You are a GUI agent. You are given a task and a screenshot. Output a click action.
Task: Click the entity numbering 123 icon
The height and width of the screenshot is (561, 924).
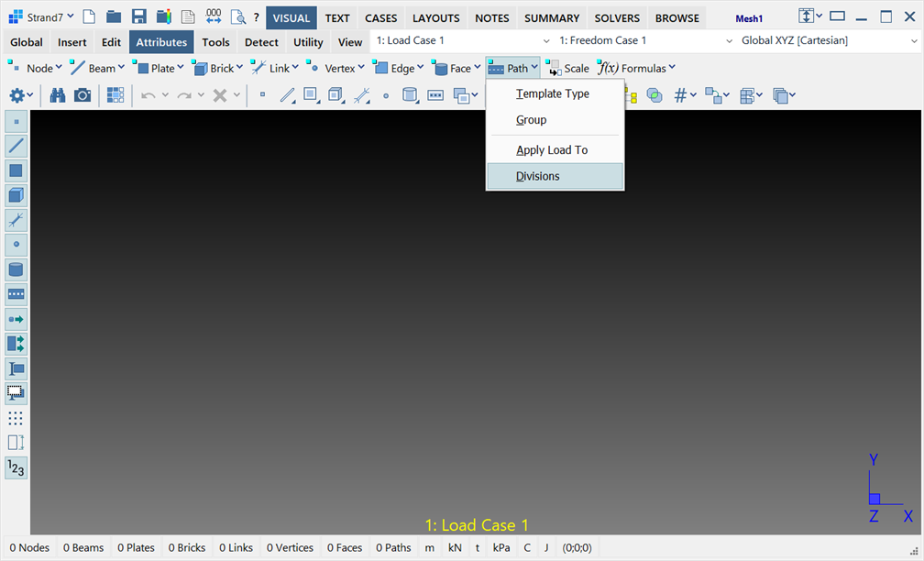(x=16, y=468)
